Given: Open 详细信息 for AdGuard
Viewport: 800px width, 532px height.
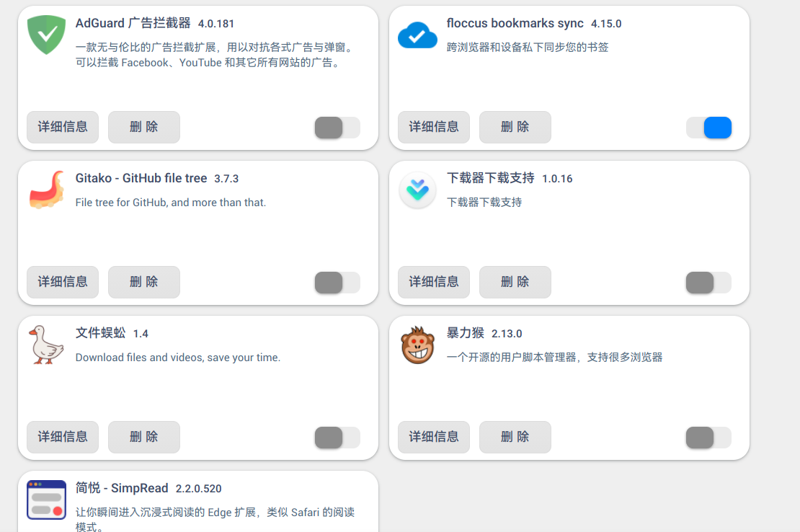Looking at the screenshot, I should click(63, 127).
